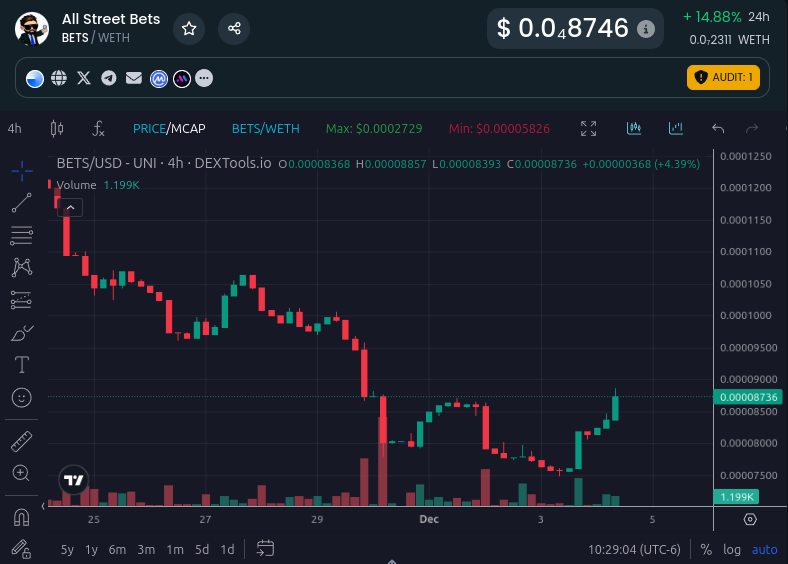The image size is (788, 564).
Task: Open chart settings gear at axis corner
Action: coord(750,519)
